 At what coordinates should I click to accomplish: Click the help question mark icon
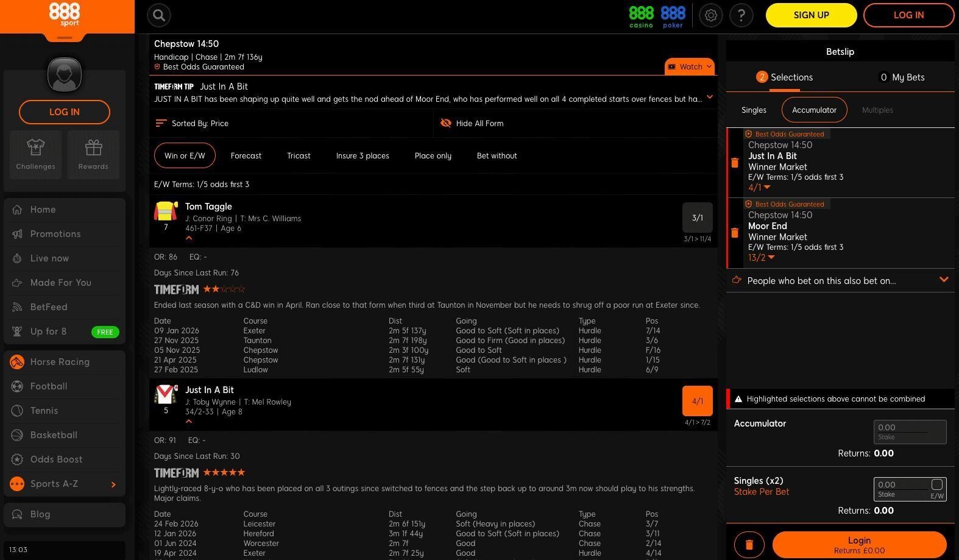pyautogui.click(x=741, y=15)
